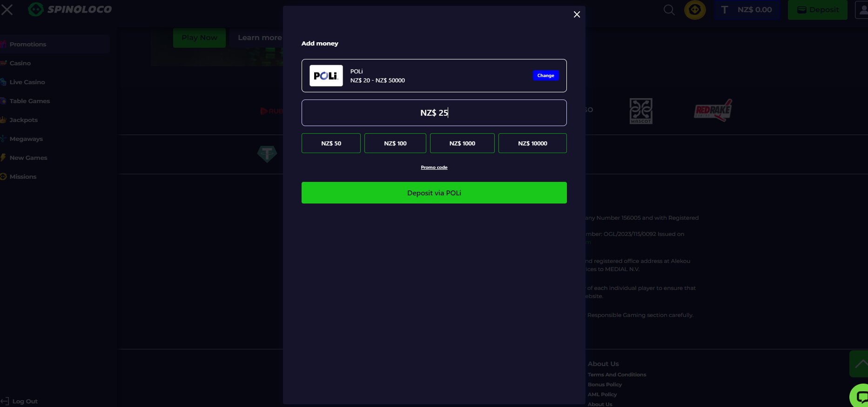Close the Add money dialog
This screenshot has height=407, width=868.
577,14
